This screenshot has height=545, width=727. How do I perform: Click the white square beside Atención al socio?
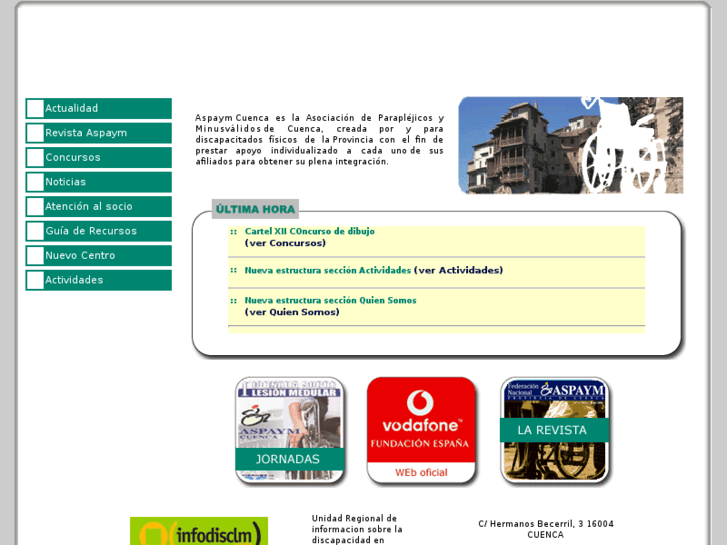pos(35,206)
